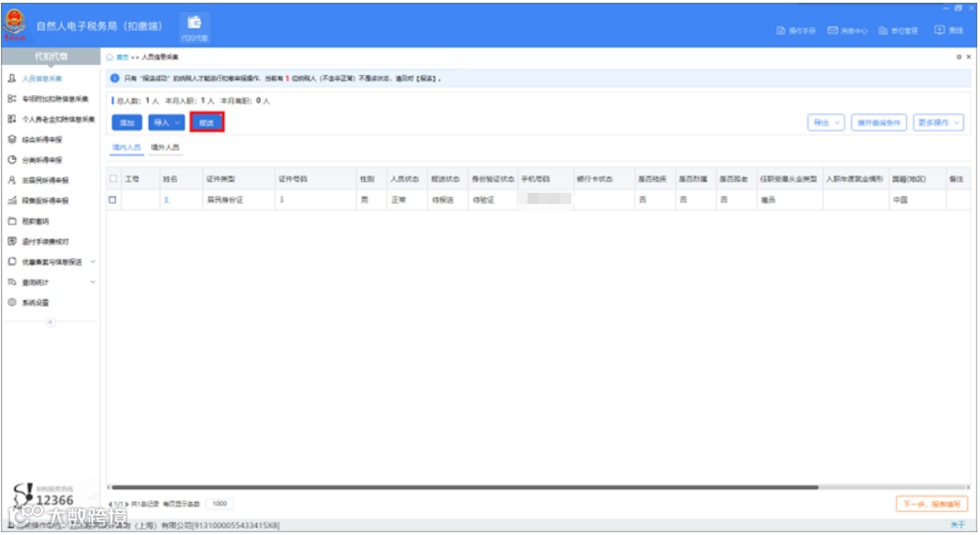The image size is (980, 535).
Task: Go to next page with pagination arrow
Action: pos(127,504)
